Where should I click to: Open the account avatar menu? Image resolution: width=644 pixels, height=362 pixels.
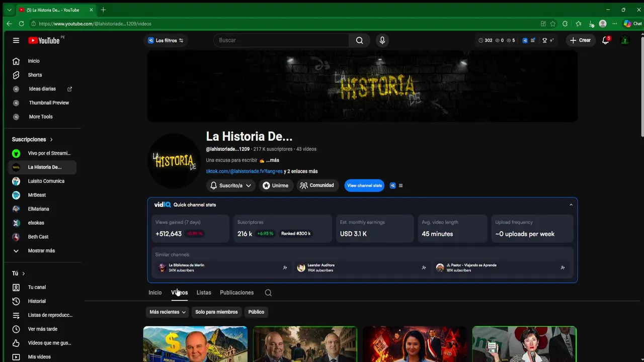click(625, 40)
